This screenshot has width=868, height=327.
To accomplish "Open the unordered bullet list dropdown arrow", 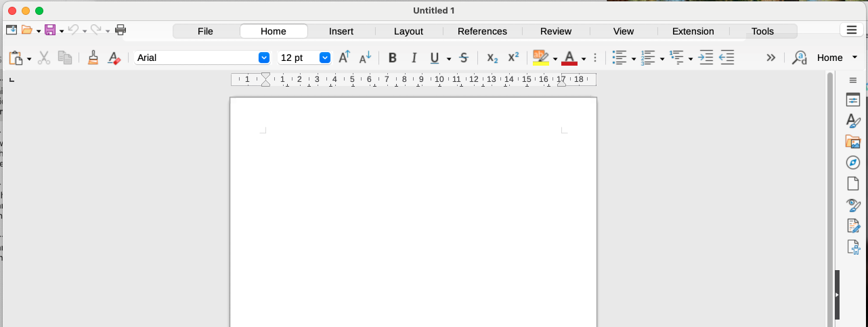I will (x=634, y=59).
